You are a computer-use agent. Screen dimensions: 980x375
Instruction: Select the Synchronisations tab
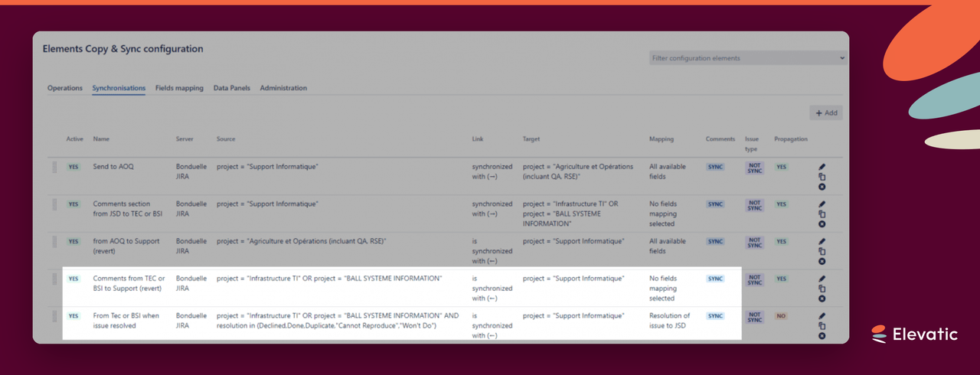pos(119,88)
